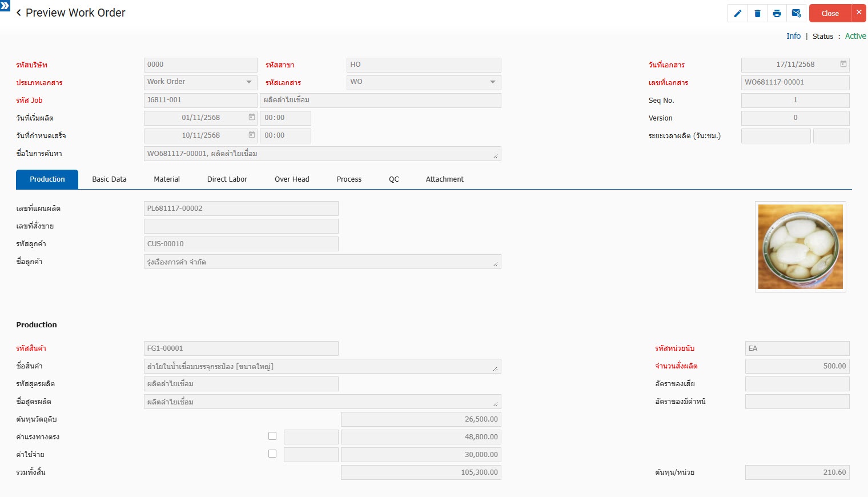Open calendar icon for document date
Screen dimensions: 868x497
(x=843, y=64)
